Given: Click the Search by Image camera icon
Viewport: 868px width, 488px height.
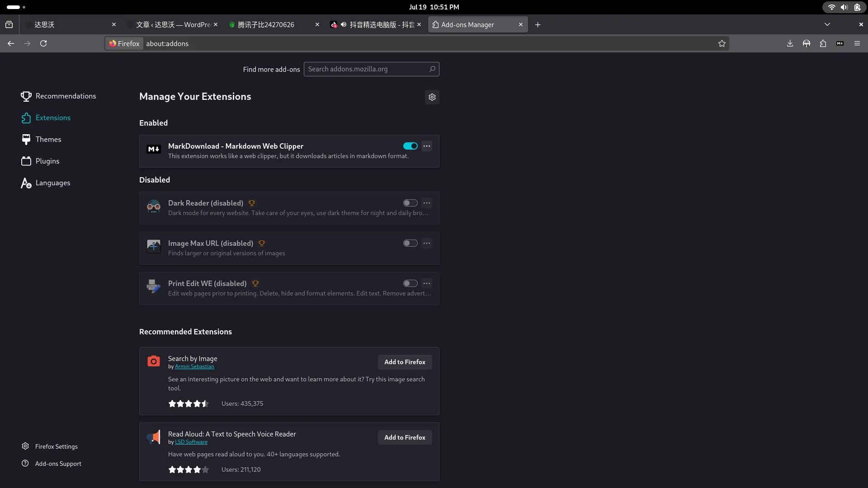Looking at the screenshot, I should [x=154, y=361].
